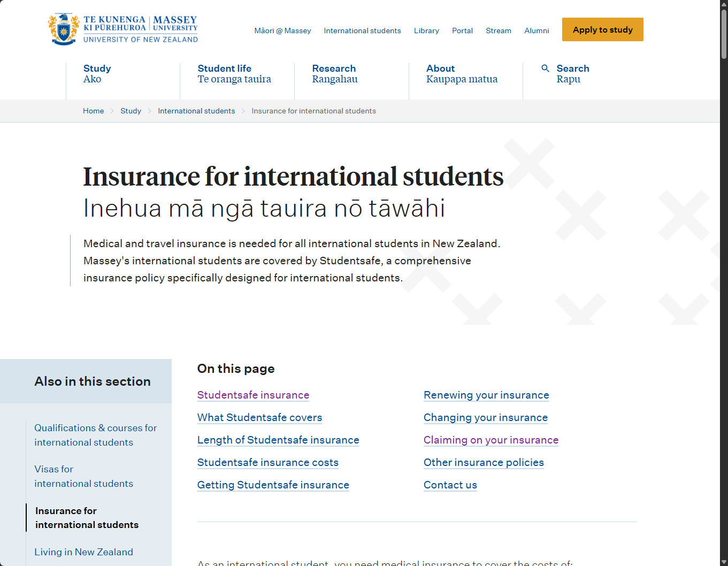728x566 pixels.
Task: Jump to Renewing your insurance
Action: [486, 395]
